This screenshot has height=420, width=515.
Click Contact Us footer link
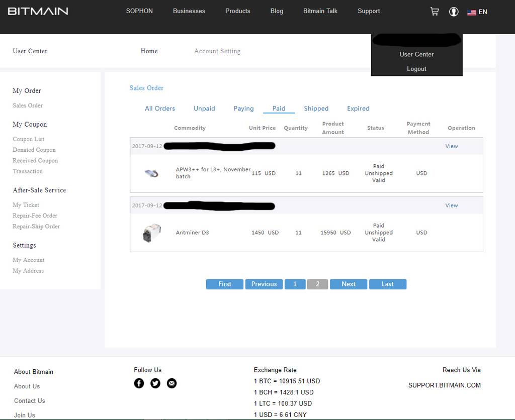pyautogui.click(x=30, y=400)
